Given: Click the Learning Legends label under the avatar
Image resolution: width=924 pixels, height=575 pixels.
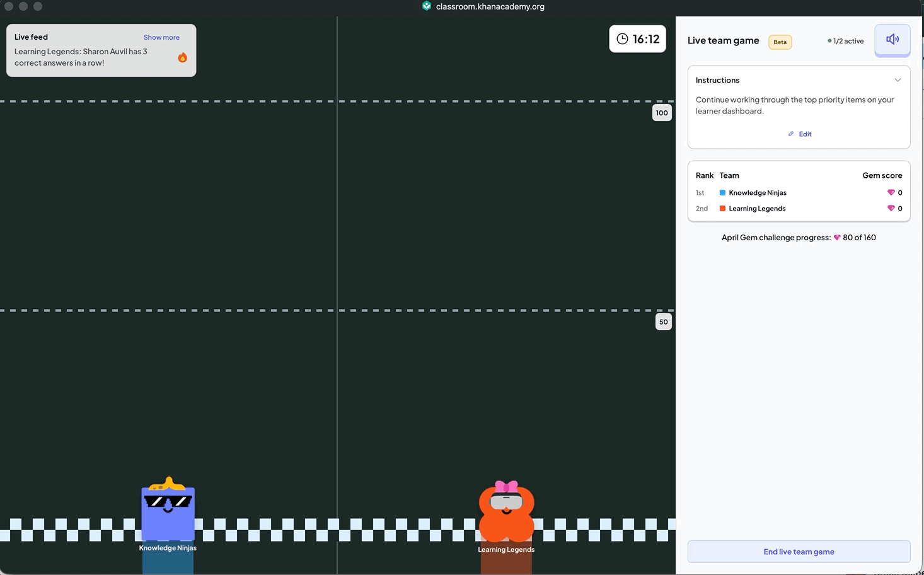Looking at the screenshot, I should coord(506,550).
